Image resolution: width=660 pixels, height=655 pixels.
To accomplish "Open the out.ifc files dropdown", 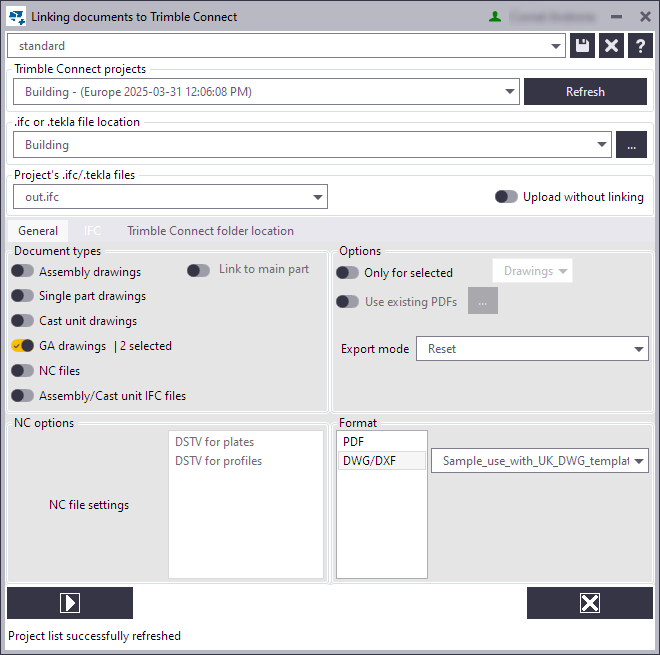I will tap(170, 197).
